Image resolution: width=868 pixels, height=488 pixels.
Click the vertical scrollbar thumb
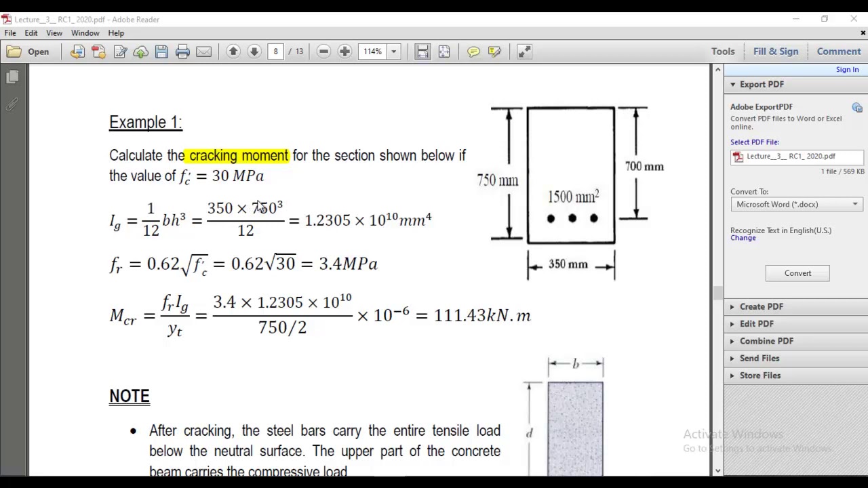717,293
